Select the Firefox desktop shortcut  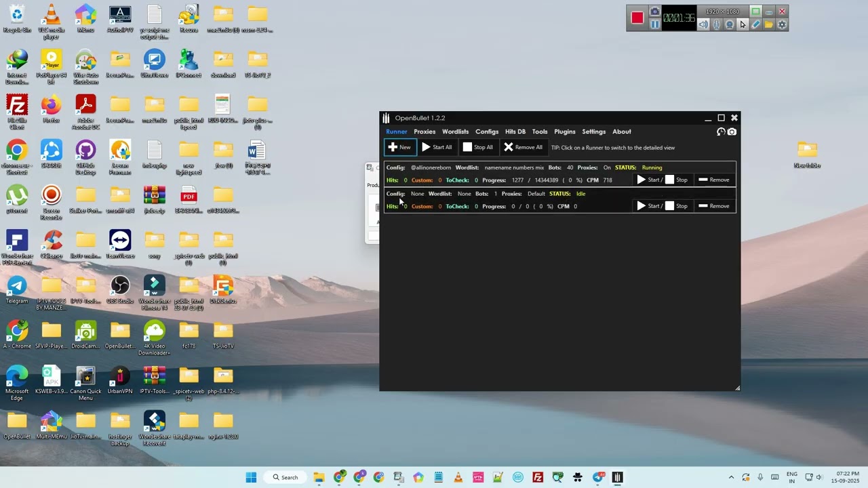[51, 109]
